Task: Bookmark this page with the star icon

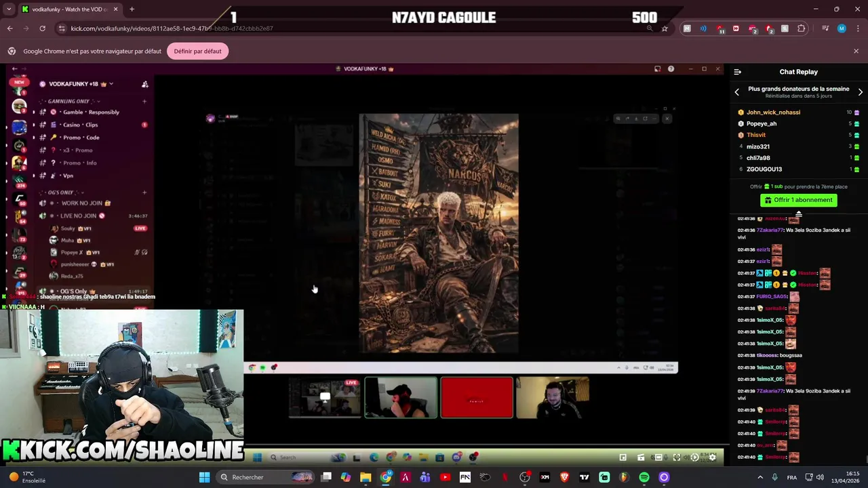Action: 665,28
